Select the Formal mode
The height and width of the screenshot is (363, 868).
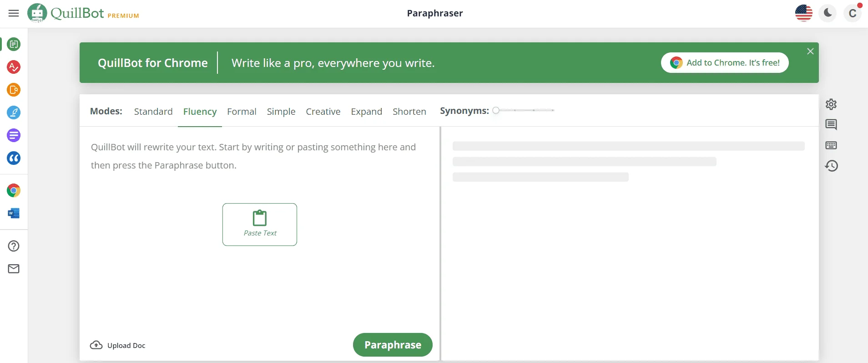click(x=242, y=112)
